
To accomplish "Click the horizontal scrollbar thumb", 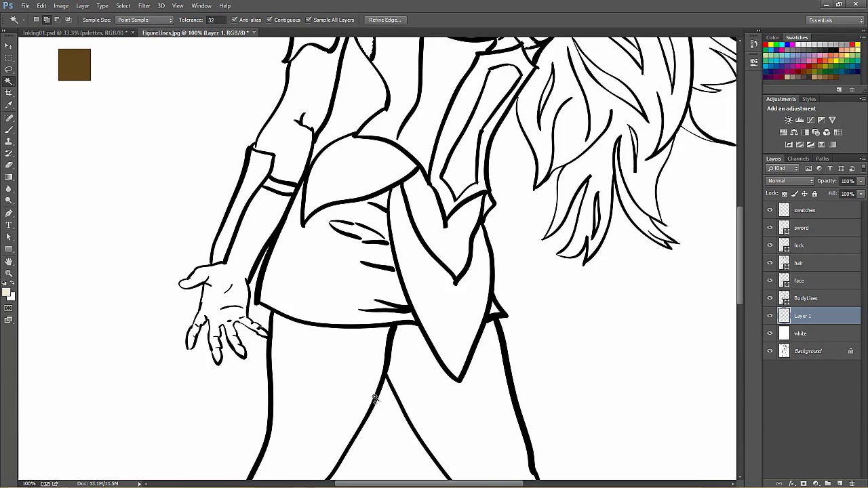I will pos(429,483).
